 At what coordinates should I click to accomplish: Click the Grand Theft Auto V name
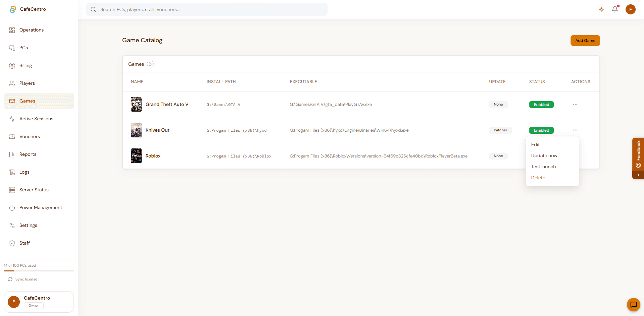(x=167, y=104)
